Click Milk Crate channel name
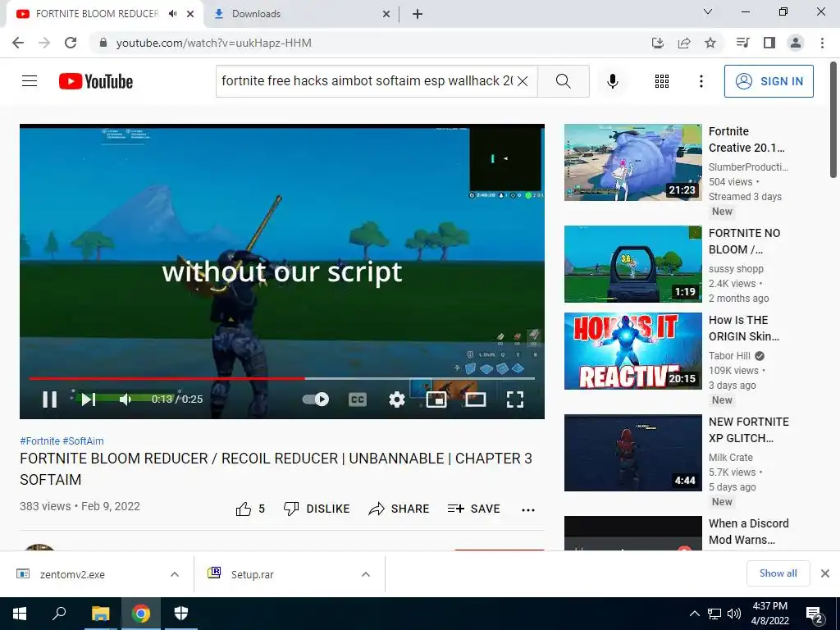The width and height of the screenshot is (840, 630). click(x=731, y=458)
